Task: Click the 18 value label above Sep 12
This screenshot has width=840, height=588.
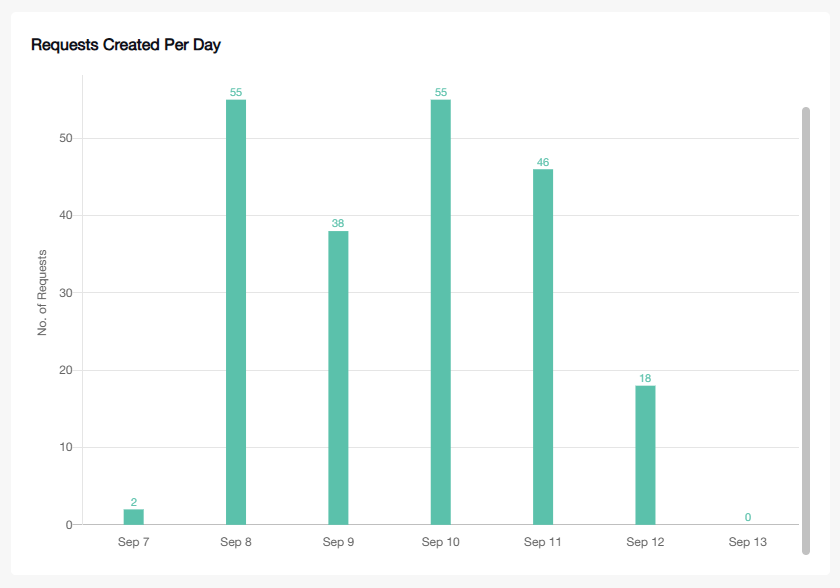Action: click(645, 378)
